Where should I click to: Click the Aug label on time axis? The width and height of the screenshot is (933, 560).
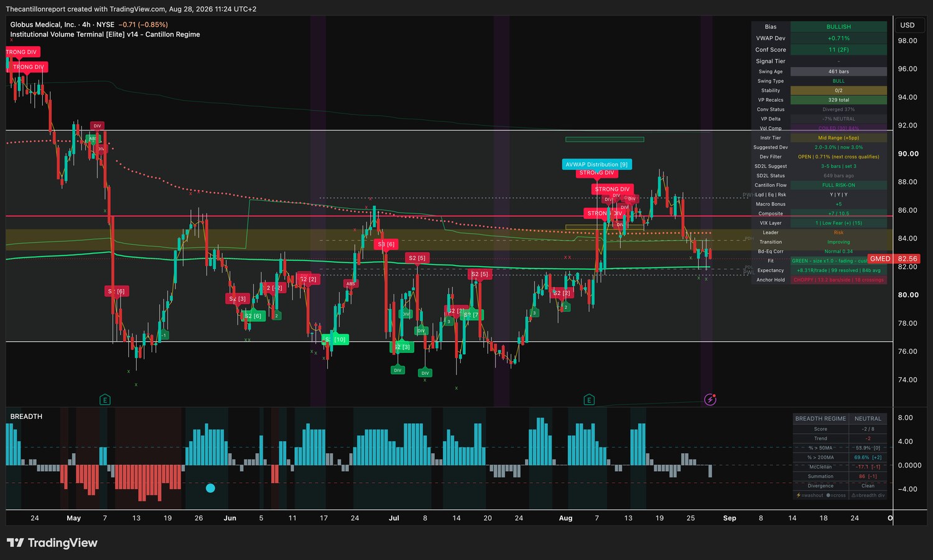[x=565, y=518]
